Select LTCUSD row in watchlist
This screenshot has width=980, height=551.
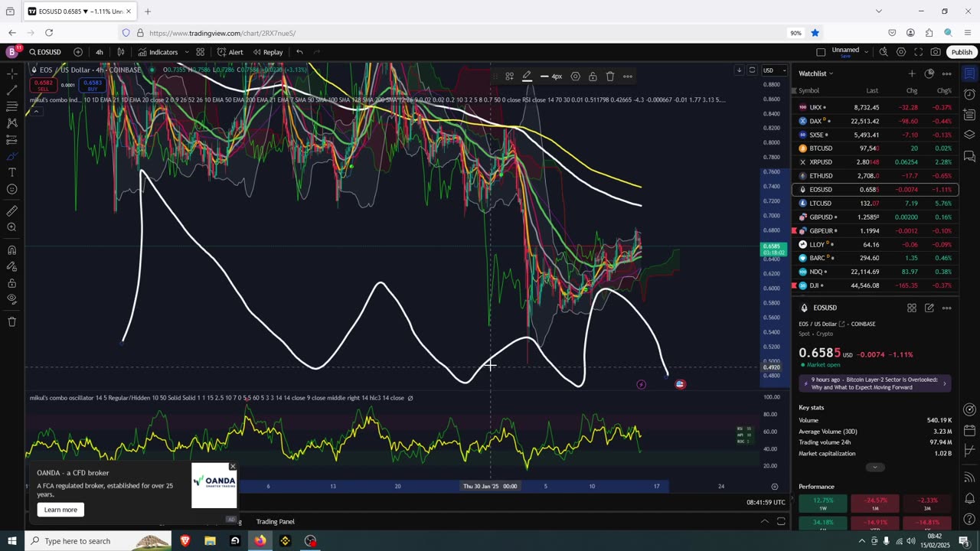(x=875, y=204)
